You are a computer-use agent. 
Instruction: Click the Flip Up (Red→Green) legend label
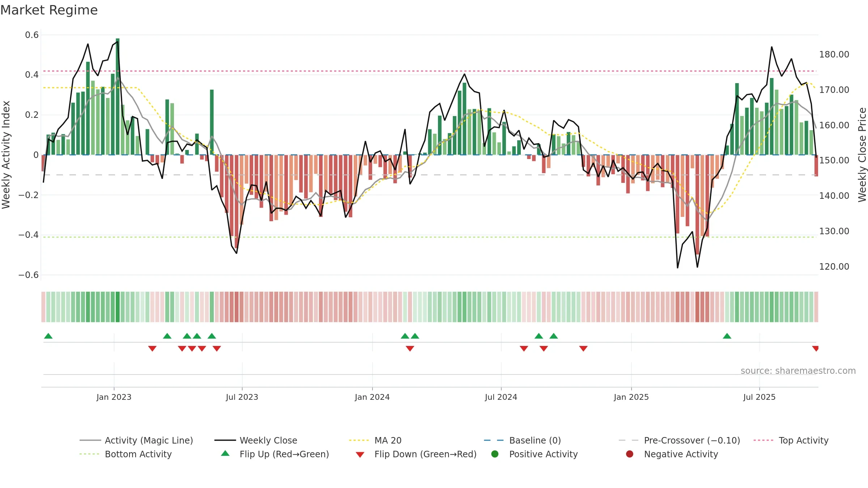click(x=284, y=454)
